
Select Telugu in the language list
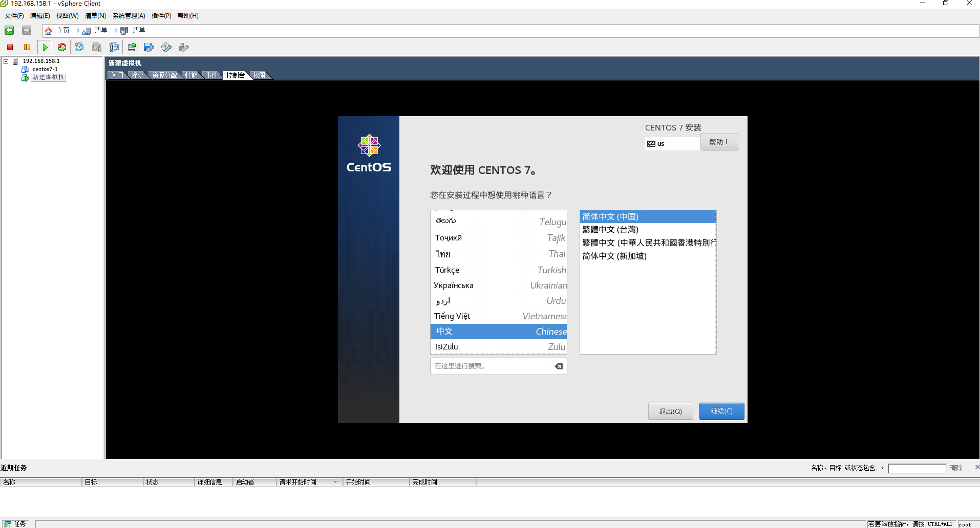499,221
